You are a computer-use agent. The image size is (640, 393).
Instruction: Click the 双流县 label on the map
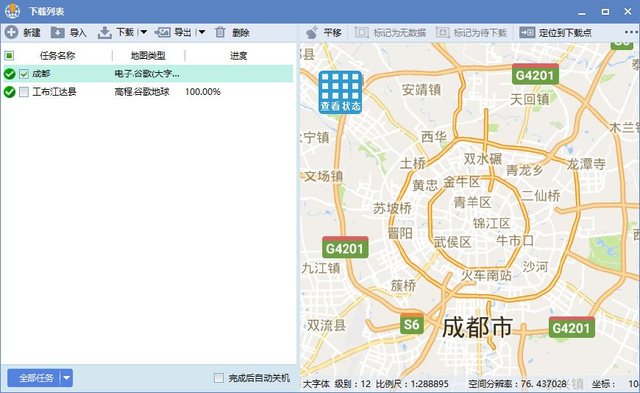(327, 325)
